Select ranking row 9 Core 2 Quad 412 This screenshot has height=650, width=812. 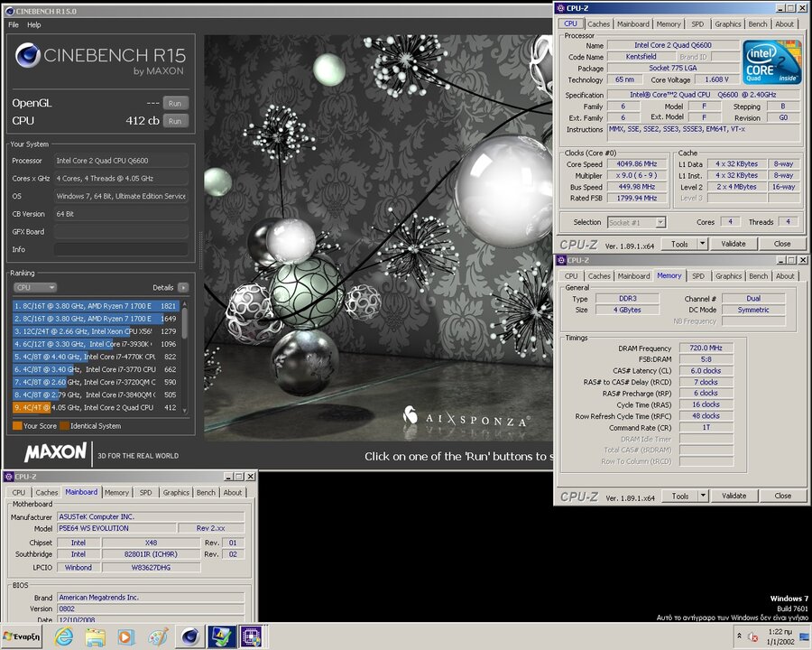[x=96, y=407]
